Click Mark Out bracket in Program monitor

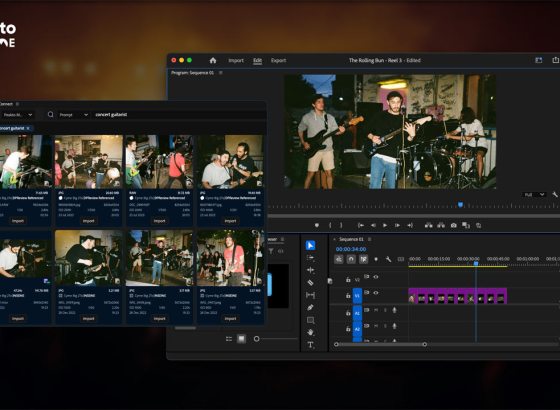click(x=341, y=225)
